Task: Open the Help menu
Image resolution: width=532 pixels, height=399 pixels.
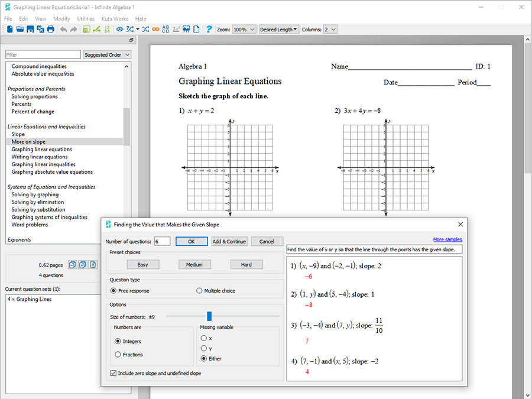Action: coord(141,19)
